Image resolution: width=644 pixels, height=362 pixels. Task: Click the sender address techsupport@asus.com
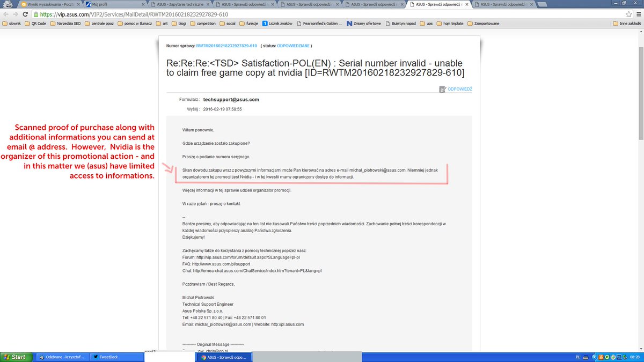(x=231, y=100)
